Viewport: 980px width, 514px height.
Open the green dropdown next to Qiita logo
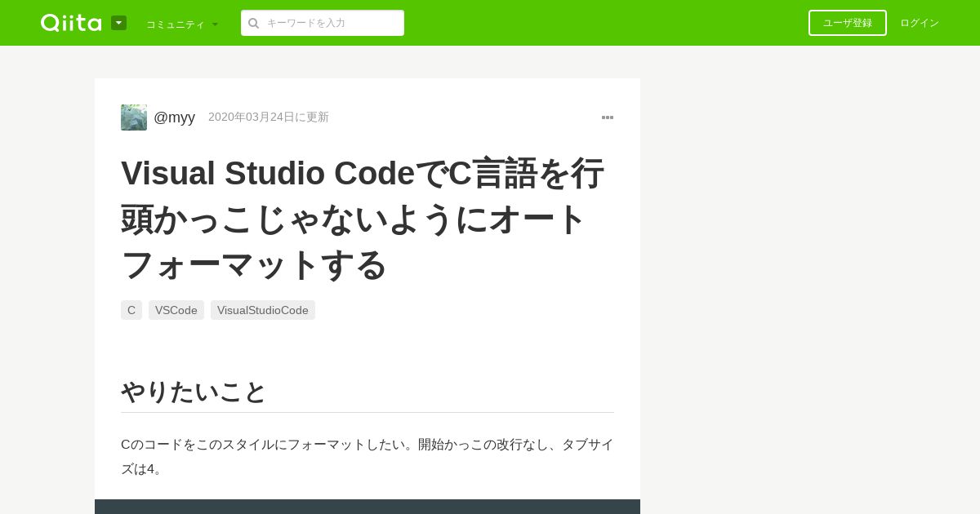[118, 23]
